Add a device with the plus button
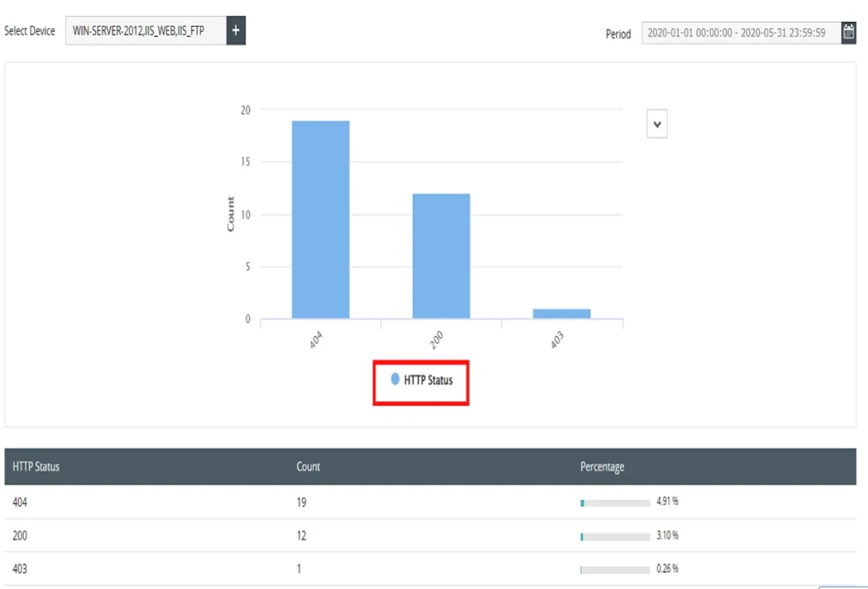The image size is (868, 589). click(236, 31)
